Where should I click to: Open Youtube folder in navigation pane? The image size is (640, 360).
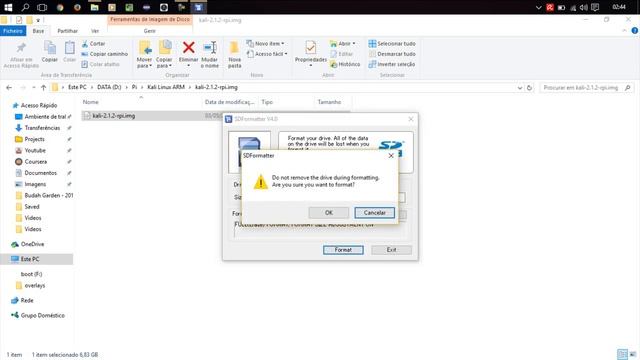[35, 151]
